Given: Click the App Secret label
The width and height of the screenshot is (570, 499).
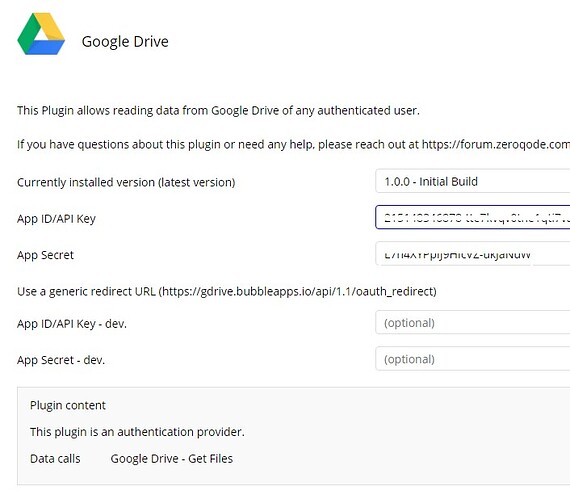Looking at the screenshot, I should [45, 255].
